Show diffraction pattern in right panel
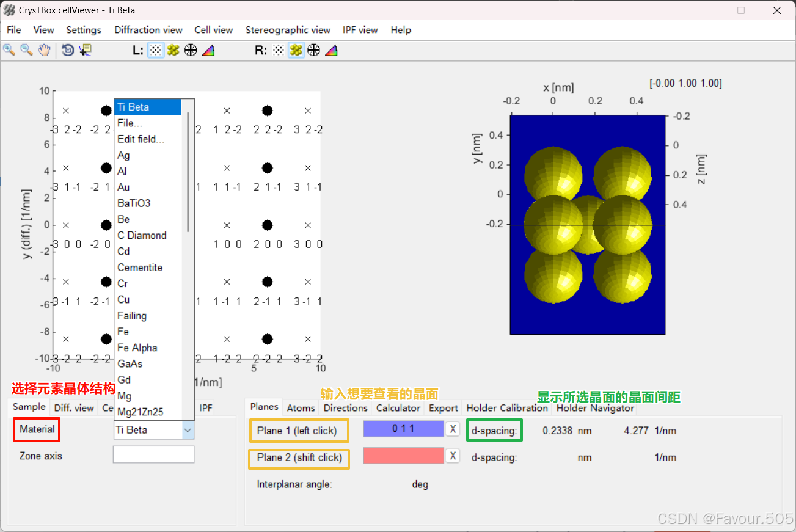Screen dimensions: 796x532 pos(279,50)
